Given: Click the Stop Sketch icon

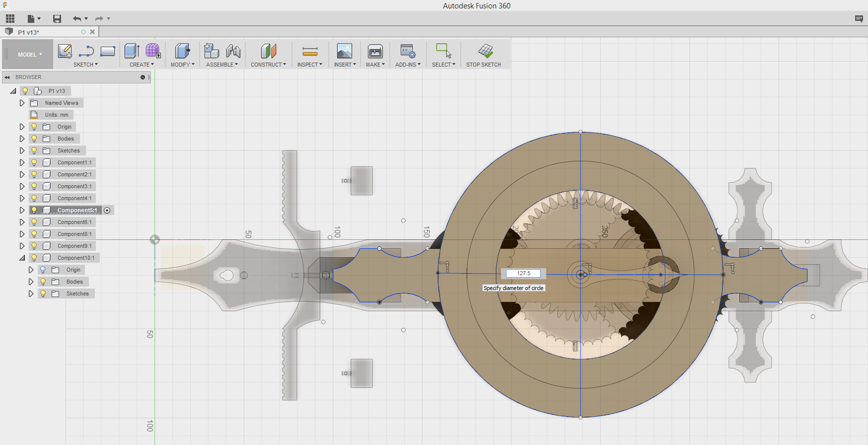Looking at the screenshot, I should (486, 51).
